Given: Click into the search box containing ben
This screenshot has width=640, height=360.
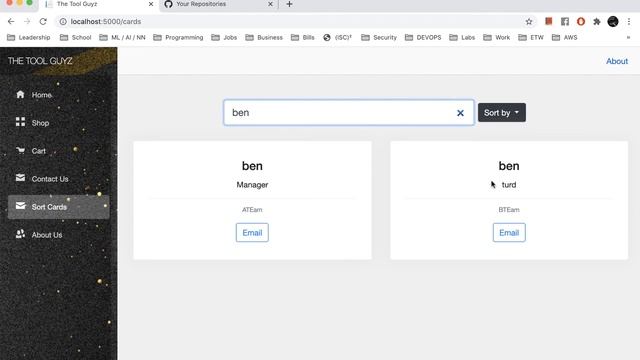Looking at the screenshot, I should pos(349,113).
